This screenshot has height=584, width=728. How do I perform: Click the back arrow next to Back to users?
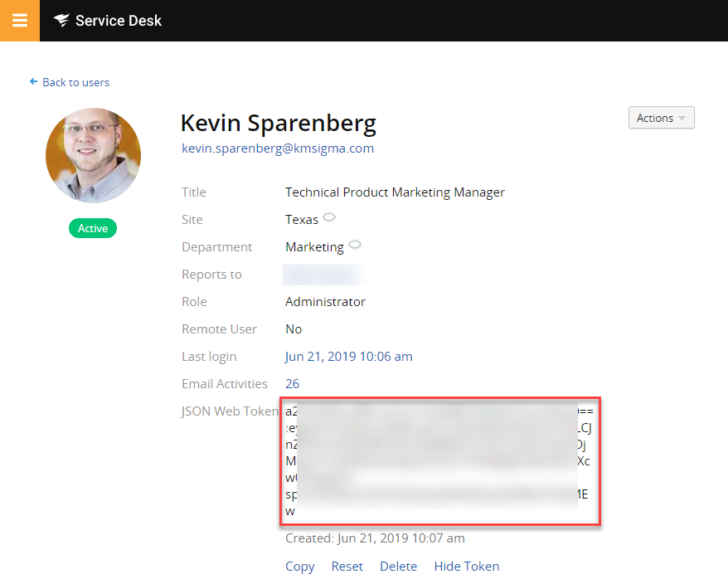[33, 82]
